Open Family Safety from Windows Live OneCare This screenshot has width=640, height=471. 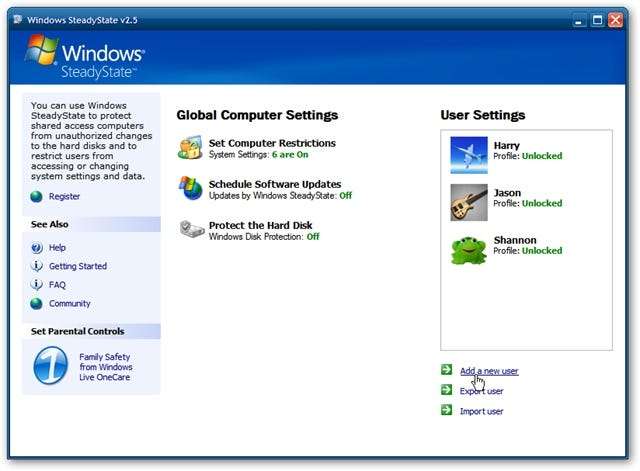pos(106,367)
